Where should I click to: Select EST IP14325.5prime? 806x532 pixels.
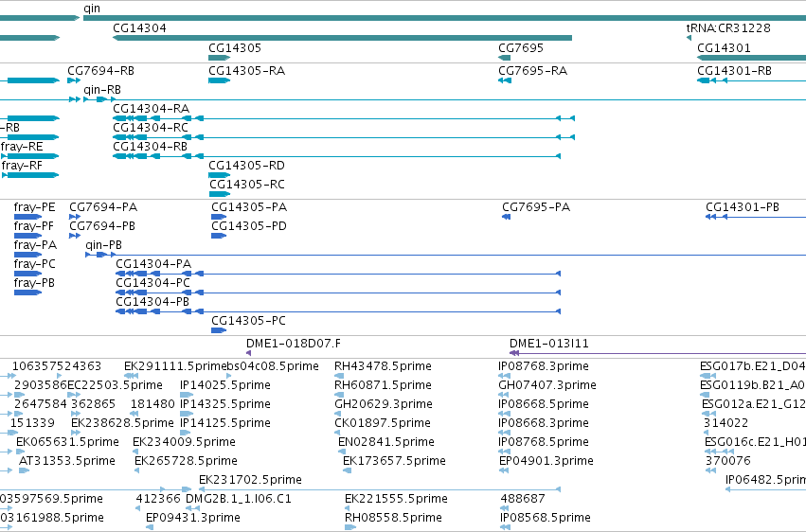pos(187,414)
